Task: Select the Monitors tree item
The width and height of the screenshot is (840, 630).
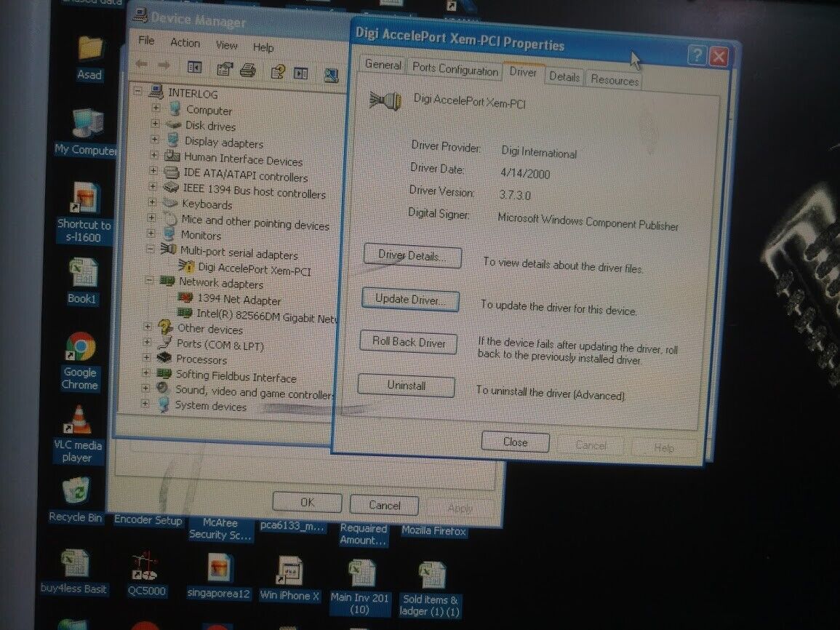Action: pyautogui.click(x=200, y=235)
